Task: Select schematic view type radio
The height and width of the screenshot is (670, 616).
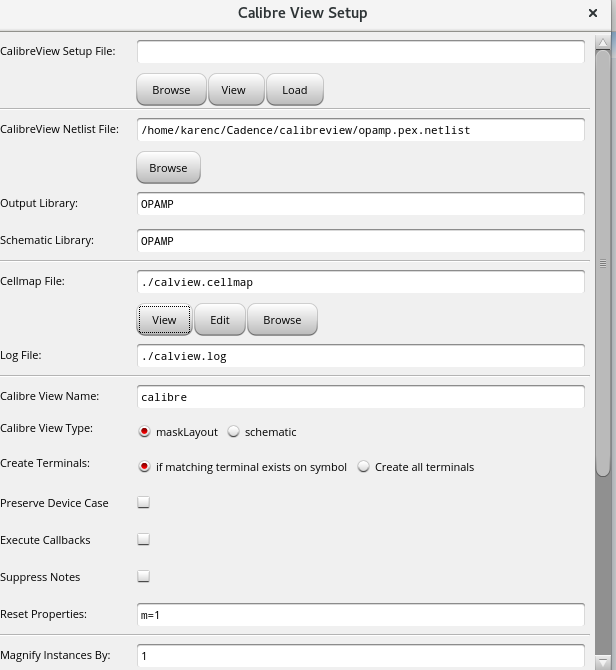Action: [x=234, y=432]
